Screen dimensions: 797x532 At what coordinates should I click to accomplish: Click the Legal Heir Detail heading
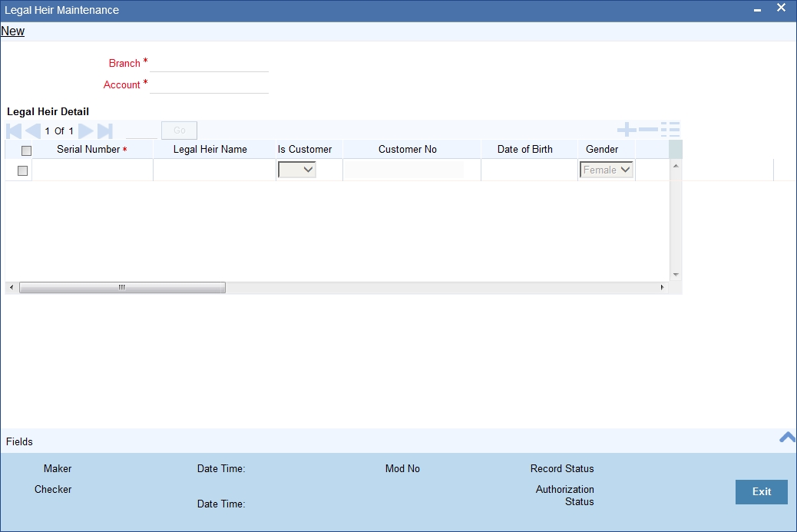(x=48, y=112)
